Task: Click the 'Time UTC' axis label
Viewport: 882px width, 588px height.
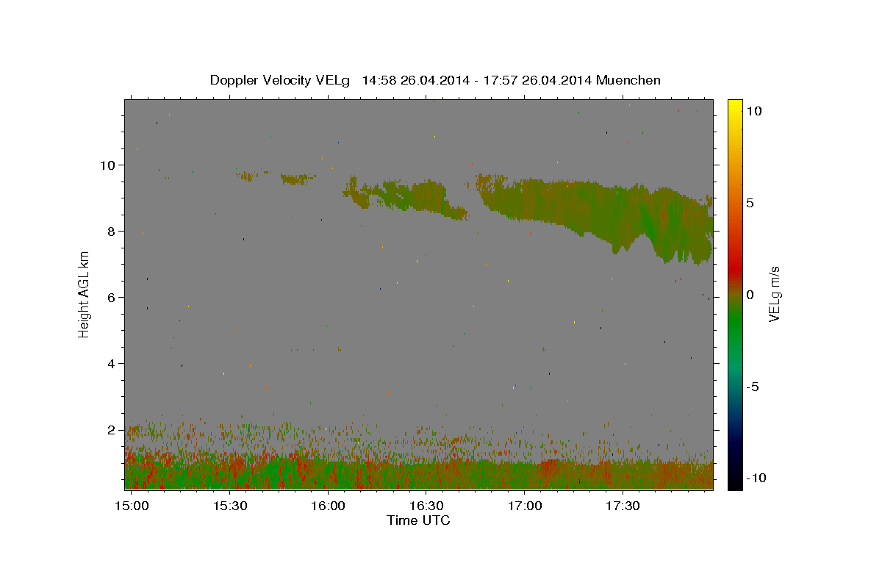Action: 418,520
